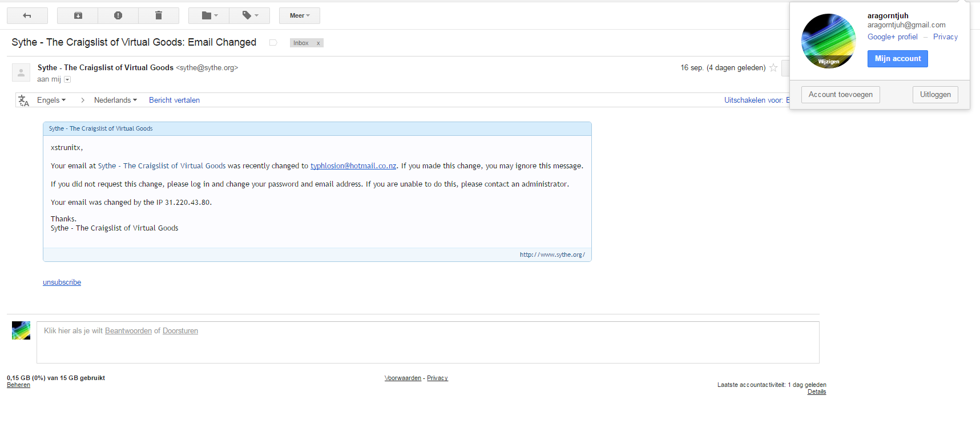Click the sender name Sythe - The Craigslist
This screenshot has width=980, height=436.
pos(106,67)
